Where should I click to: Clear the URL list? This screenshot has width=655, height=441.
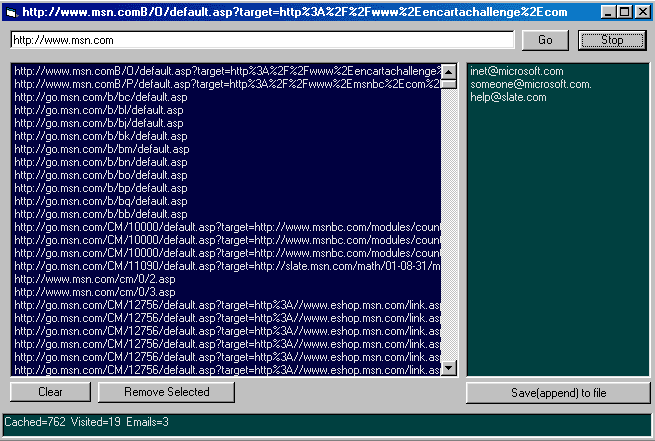pos(50,392)
